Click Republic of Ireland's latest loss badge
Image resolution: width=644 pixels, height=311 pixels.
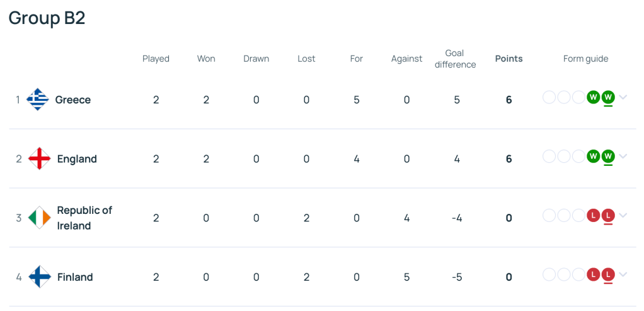click(608, 215)
